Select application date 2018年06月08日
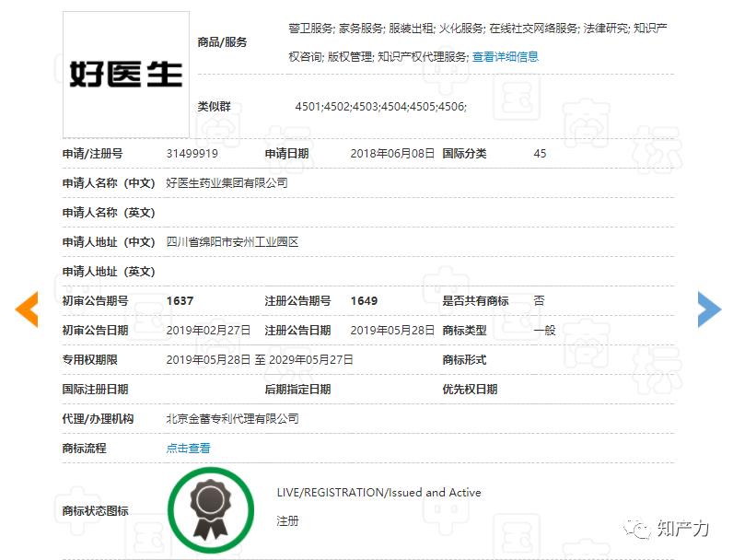Image resolution: width=733 pixels, height=560 pixels. click(392, 154)
